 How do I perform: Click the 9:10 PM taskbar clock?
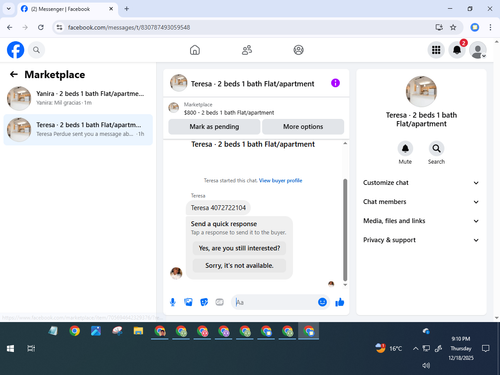[x=461, y=348]
